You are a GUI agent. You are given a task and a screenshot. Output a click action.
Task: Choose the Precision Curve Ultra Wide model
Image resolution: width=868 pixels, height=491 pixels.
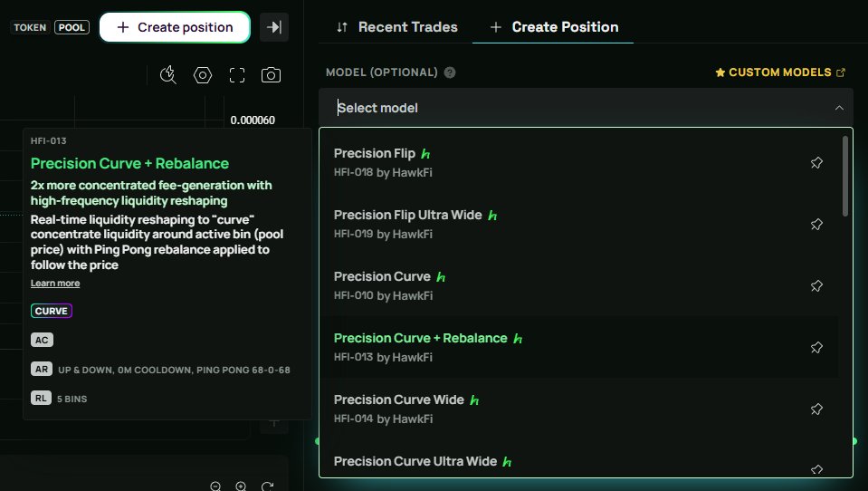tap(578, 461)
